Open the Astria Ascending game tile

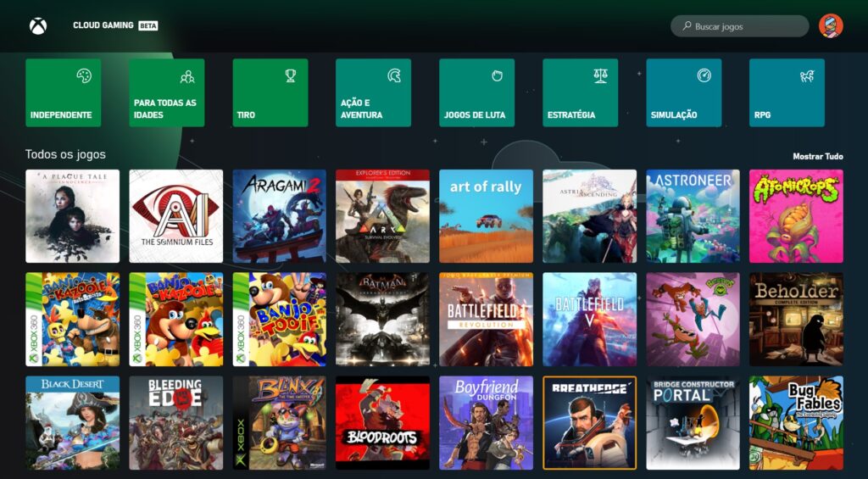590,216
